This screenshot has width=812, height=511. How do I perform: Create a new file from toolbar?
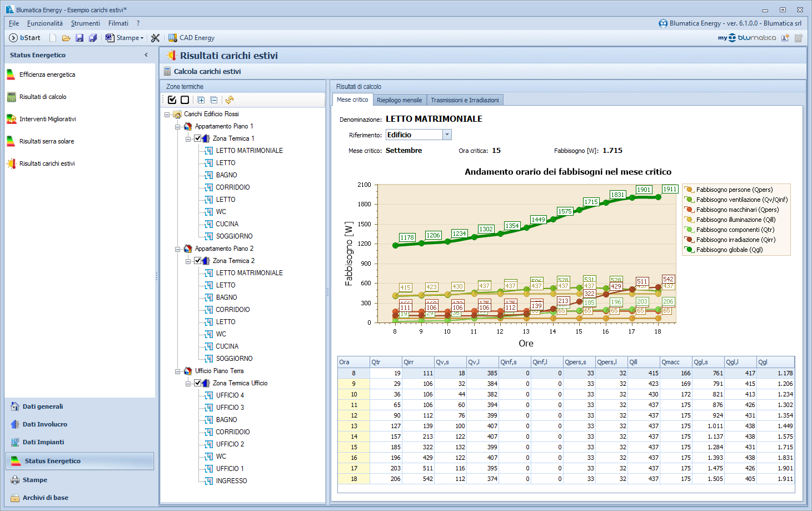[53, 38]
